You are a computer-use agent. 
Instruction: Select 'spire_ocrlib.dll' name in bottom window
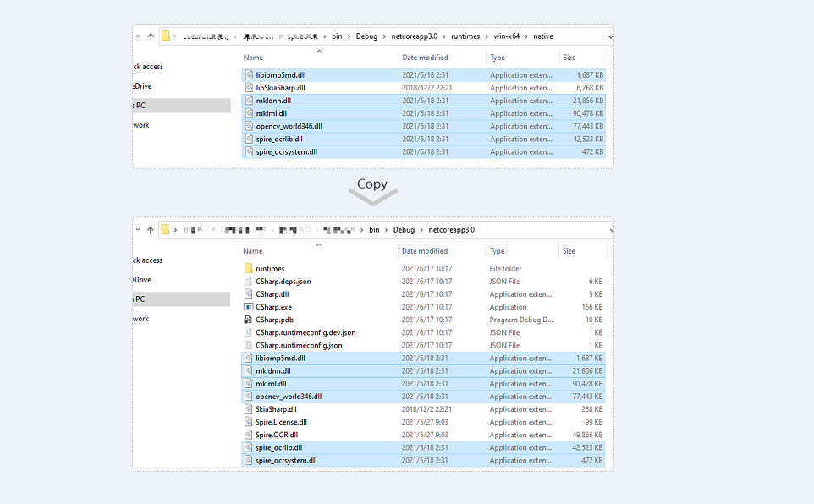tap(278, 447)
